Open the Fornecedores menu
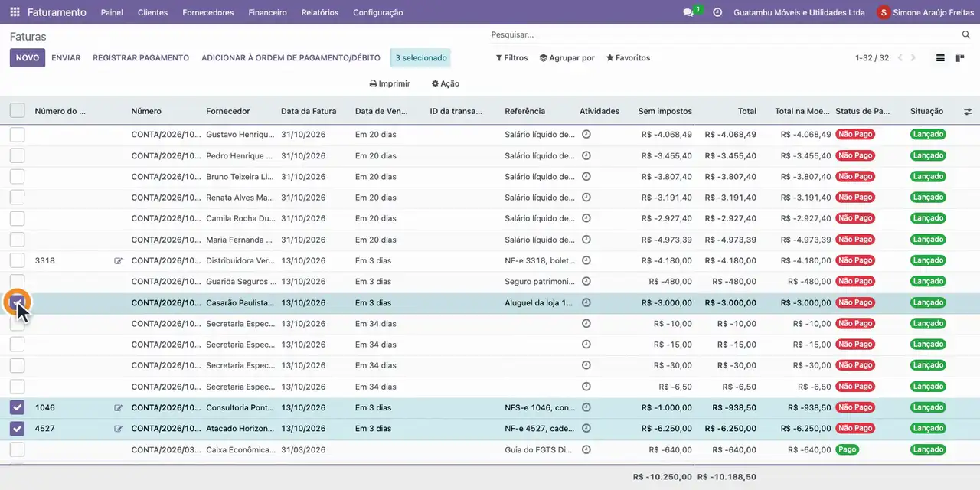 tap(208, 12)
